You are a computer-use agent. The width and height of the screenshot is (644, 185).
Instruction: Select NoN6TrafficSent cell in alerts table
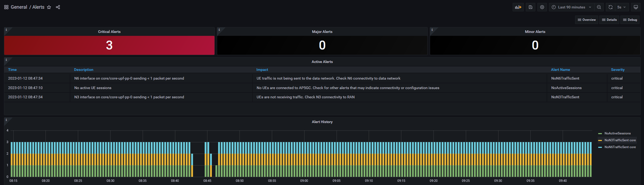(x=577, y=78)
